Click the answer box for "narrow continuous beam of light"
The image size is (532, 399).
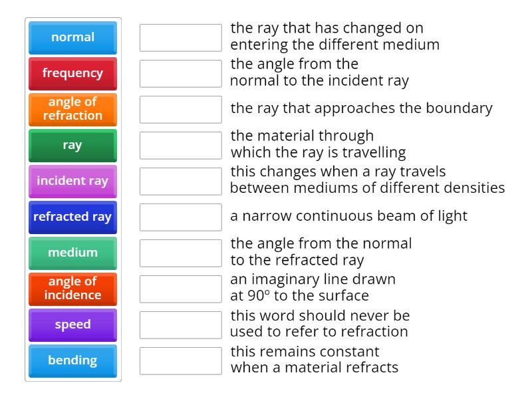pos(180,216)
